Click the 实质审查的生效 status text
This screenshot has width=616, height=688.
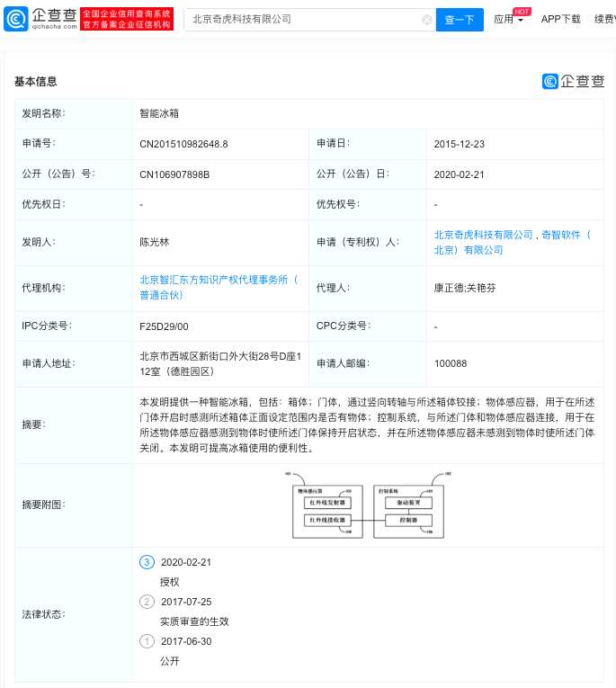tap(194, 621)
